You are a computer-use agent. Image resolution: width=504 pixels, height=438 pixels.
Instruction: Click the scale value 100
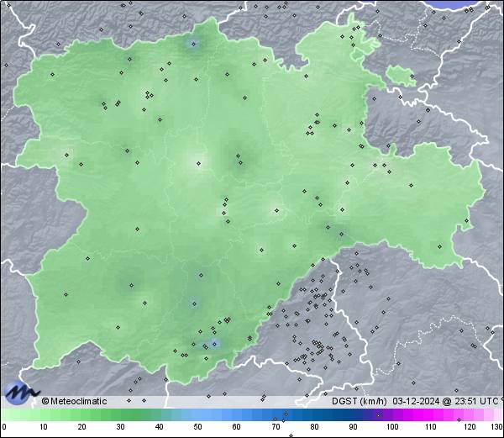(x=392, y=427)
